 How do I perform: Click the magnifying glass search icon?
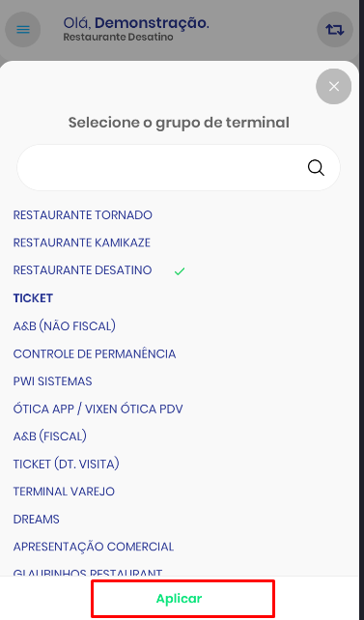316,168
